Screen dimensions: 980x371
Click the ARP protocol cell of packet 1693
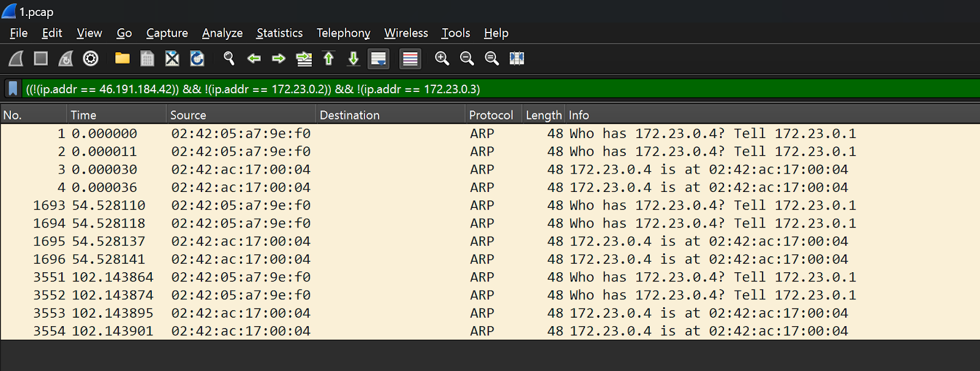click(482, 205)
